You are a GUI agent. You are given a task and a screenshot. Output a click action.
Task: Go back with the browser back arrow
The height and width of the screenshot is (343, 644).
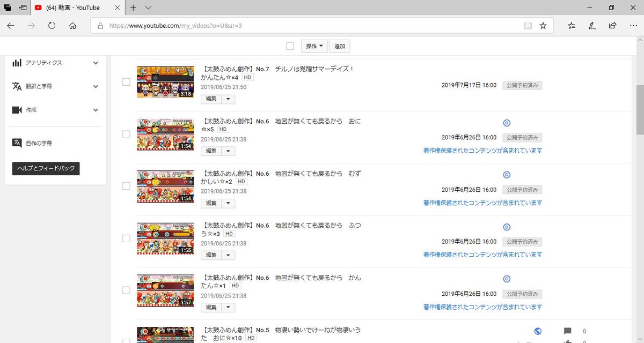11,26
